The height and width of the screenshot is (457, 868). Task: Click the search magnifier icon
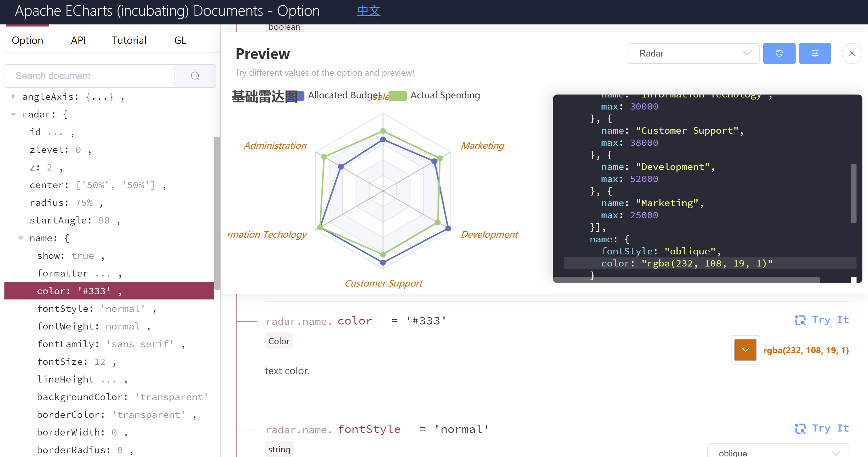(x=195, y=76)
